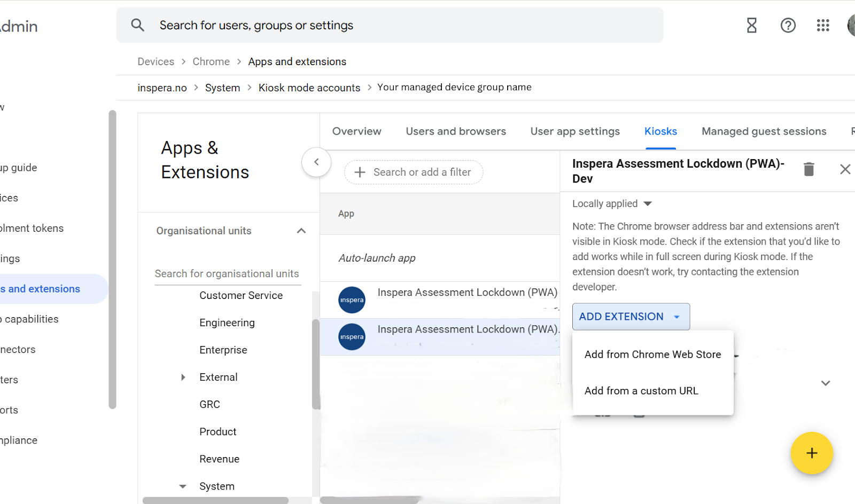Viewport: 855px width, 504px height.
Task: Open the help question mark icon
Action: point(788,25)
